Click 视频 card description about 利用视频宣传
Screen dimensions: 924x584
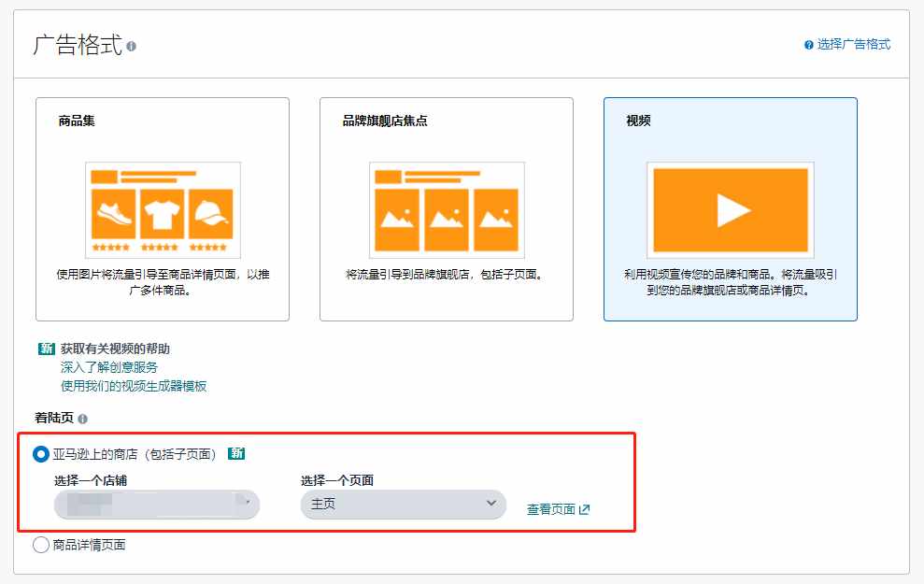(x=730, y=282)
